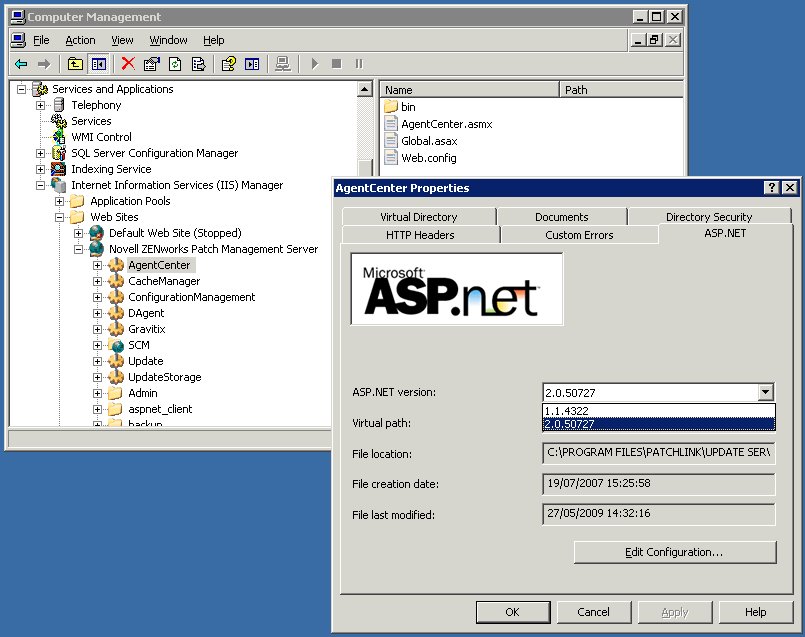Click the bin folder icon in the list pane
The height and width of the screenshot is (637, 805).
[391, 107]
